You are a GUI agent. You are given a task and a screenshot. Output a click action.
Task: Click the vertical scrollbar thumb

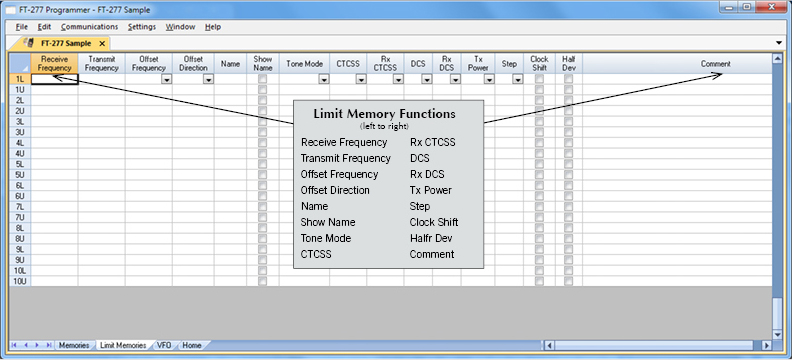click(x=777, y=314)
